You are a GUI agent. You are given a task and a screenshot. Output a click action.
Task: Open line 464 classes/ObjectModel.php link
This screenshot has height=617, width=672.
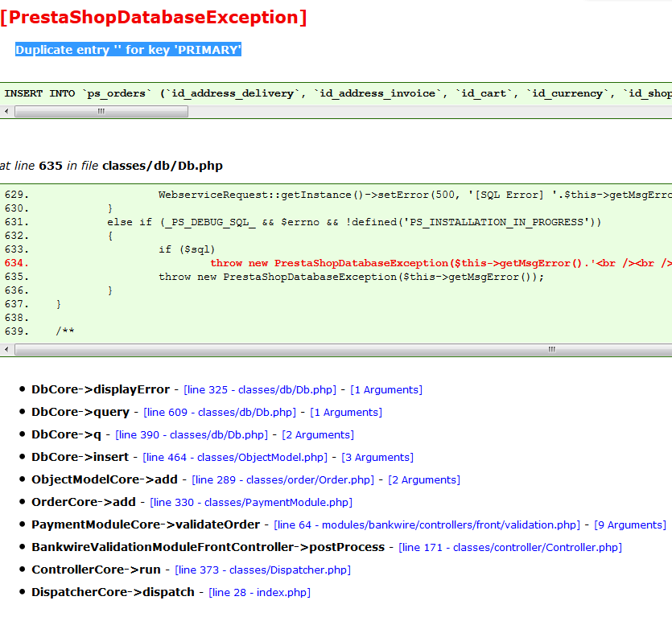(235, 457)
